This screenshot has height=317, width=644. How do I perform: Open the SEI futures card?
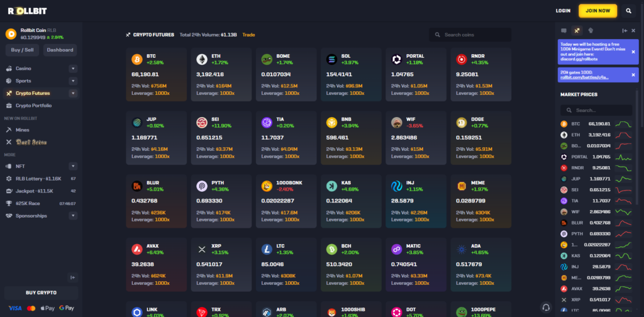tap(221, 138)
